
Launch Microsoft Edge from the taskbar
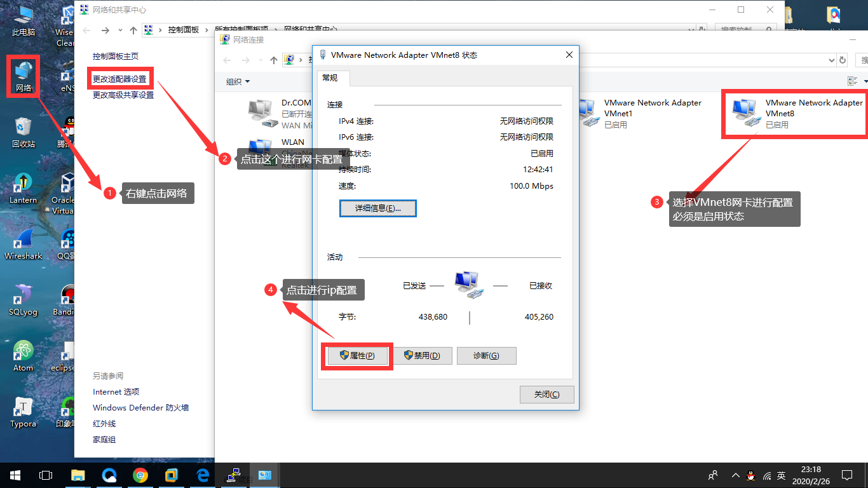pyautogui.click(x=203, y=475)
